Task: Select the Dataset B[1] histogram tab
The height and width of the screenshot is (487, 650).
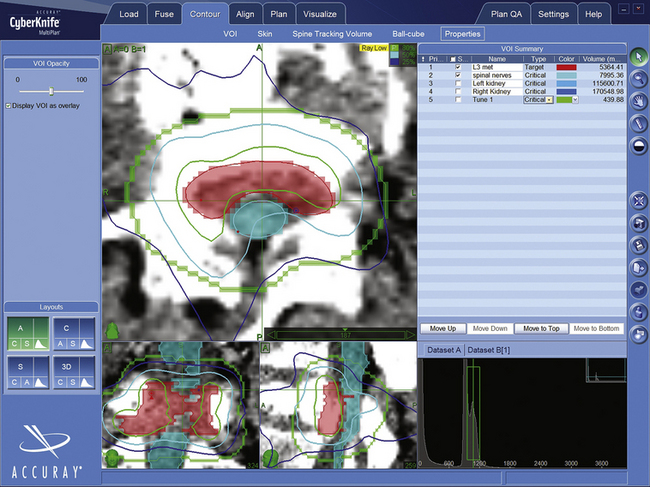Action: click(489, 349)
